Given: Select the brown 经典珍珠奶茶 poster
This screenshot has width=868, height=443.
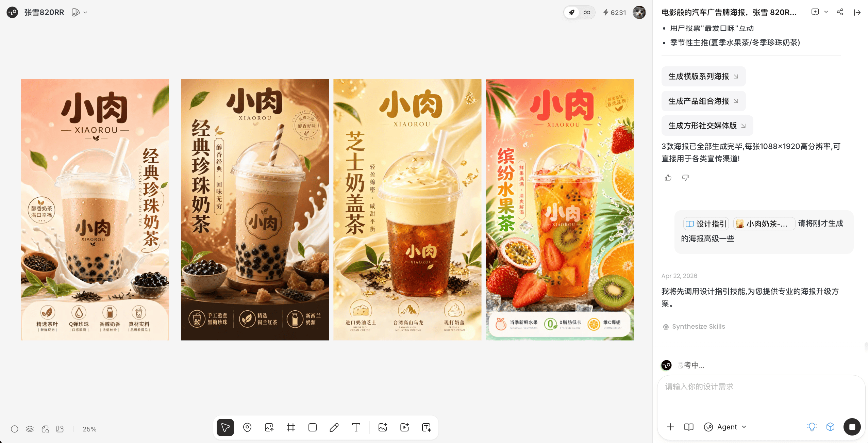Looking at the screenshot, I should [x=255, y=210].
